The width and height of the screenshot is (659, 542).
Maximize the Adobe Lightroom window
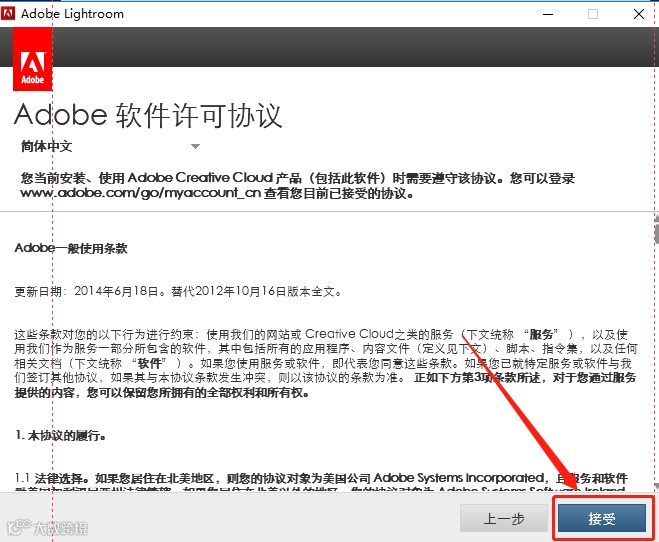click(x=593, y=14)
